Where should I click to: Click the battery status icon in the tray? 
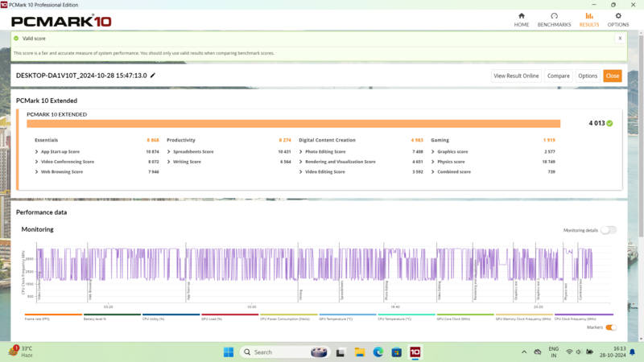pyautogui.click(x=589, y=352)
